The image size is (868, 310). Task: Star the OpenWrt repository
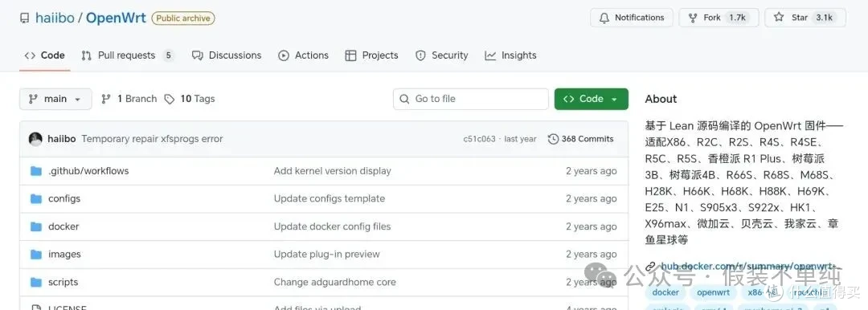click(805, 18)
